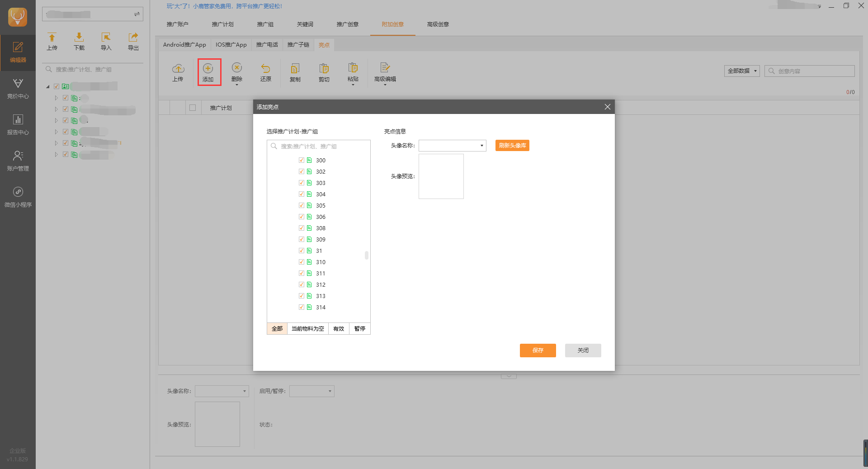This screenshot has height=469, width=868.
Task: Toggle the root account tree checkbox
Action: pyautogui.click(x=57, y=86)
